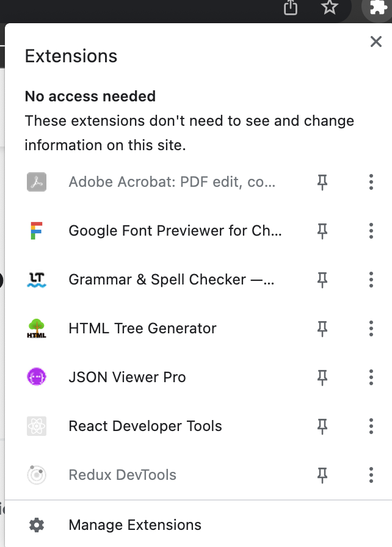Bookmark this page with the star icon
The width and height of the screenshot is (392, 547).
[x=330, y=9]
